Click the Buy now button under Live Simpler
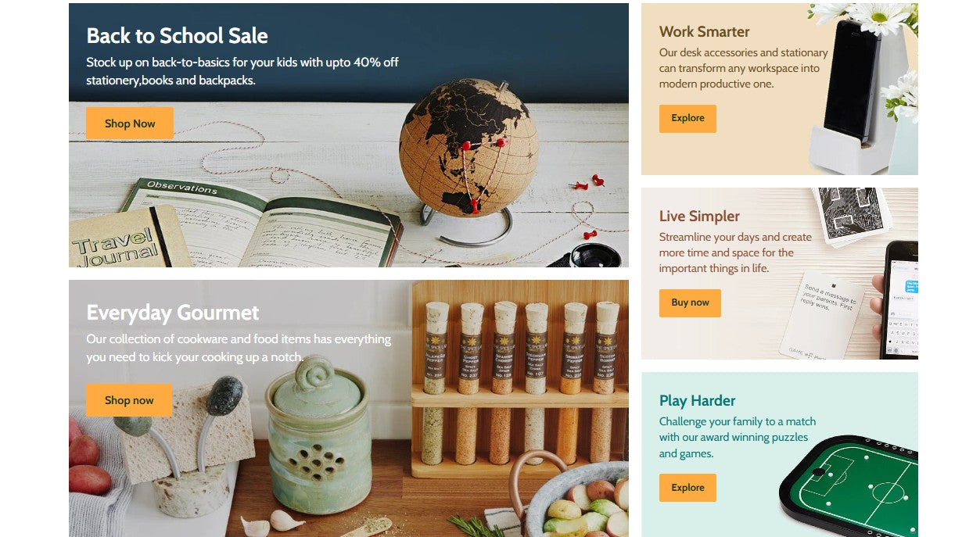 click(690, 303)
